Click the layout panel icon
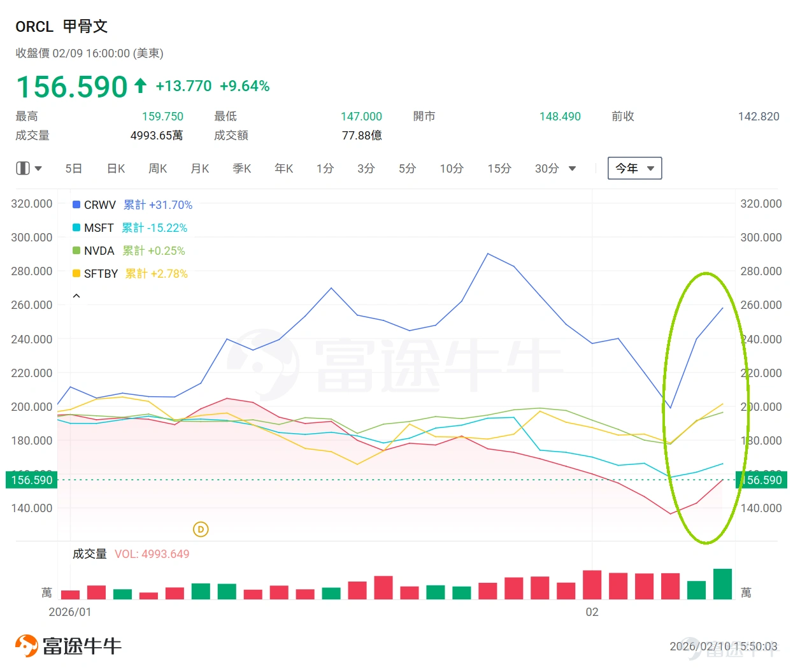This screenshot has height=672, width=793. [x=23, y=169]
